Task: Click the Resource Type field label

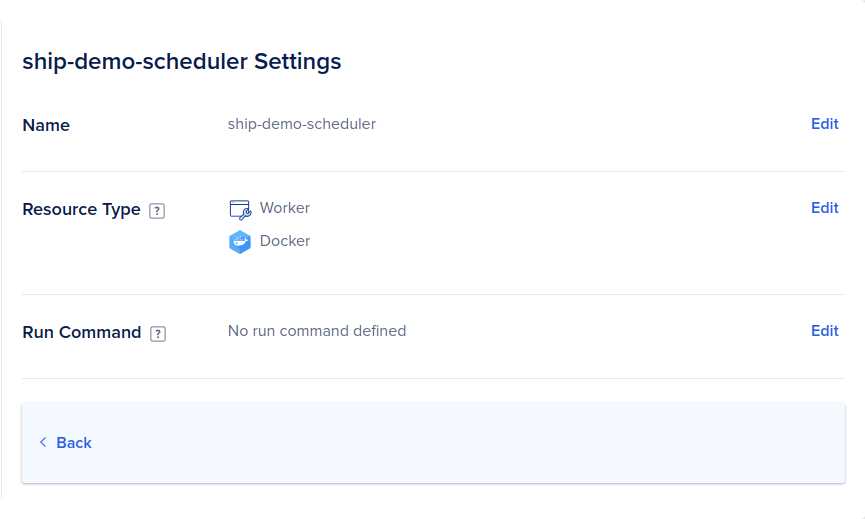Action: 81,210
